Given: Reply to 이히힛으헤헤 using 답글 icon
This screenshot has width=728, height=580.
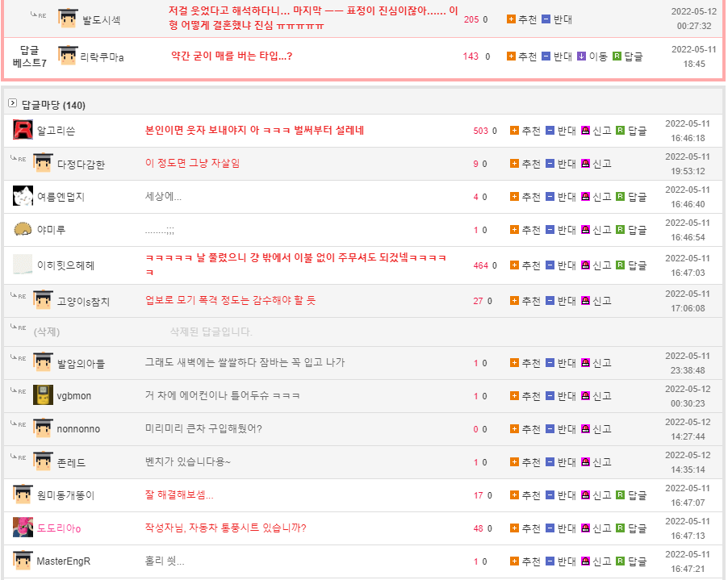Looking at the screenshot, I should (621, 265).
